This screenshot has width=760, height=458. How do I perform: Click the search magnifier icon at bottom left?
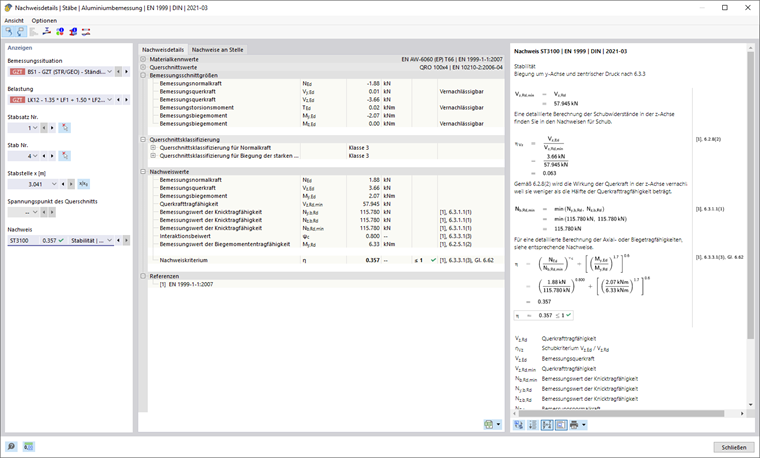11,447
